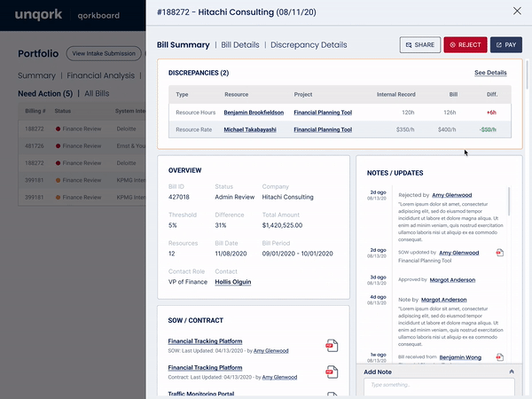Reject the bill with REJECT button
This screenshot has height=399, width=532.
click(465, 45)
